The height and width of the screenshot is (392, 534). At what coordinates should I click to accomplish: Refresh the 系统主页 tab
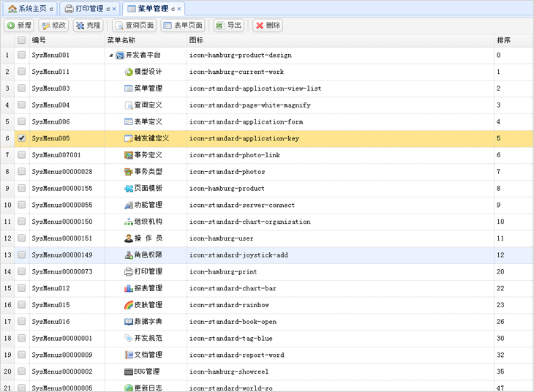51,10
